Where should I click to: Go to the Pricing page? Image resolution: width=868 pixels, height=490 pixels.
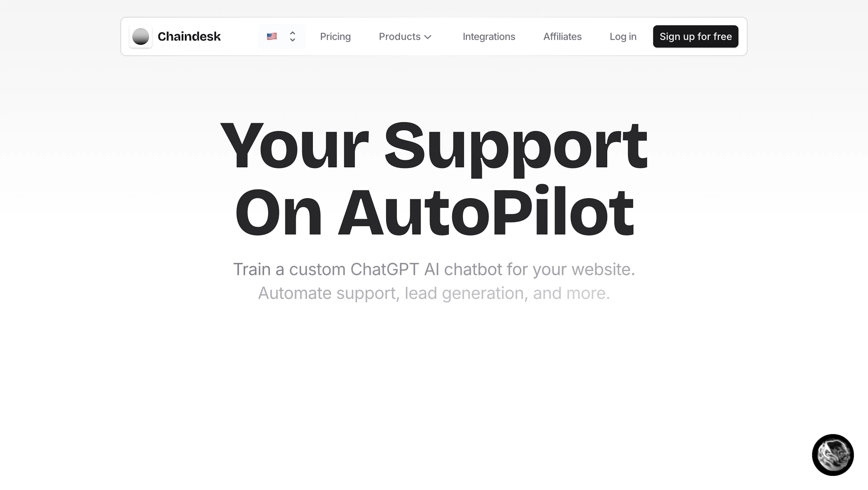335,36
